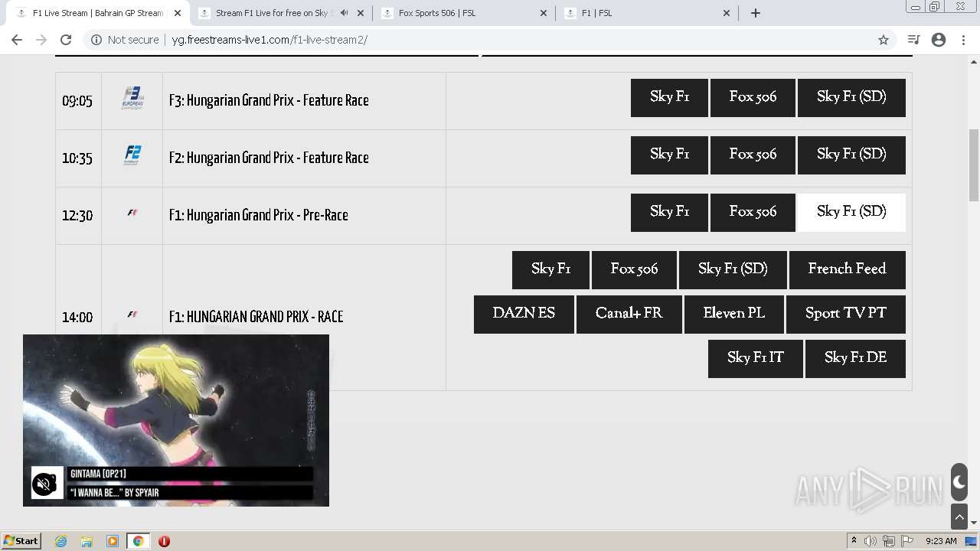The image size is (980, 551).
Task: Open the Not secure site info icon
Action: [96, 40]
